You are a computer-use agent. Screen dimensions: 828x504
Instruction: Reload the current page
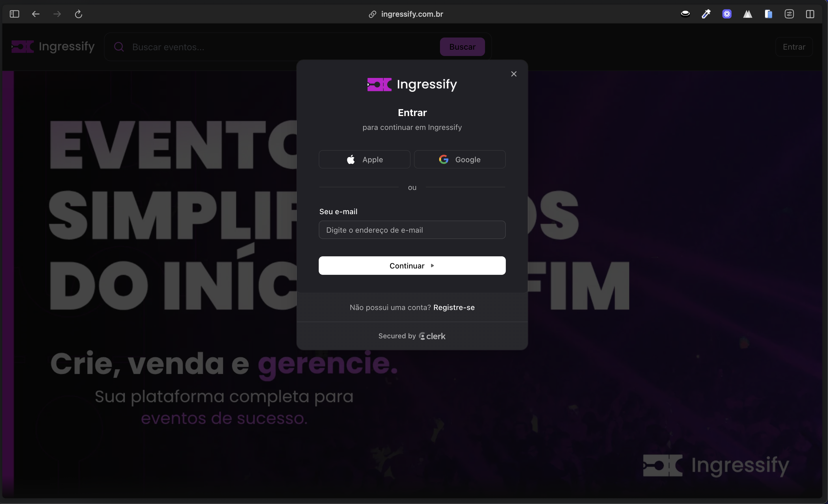tap(78, 14)
